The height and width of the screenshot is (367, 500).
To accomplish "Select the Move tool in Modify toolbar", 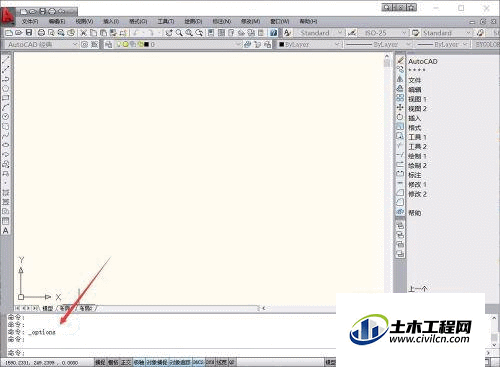I will pos(400,107).
